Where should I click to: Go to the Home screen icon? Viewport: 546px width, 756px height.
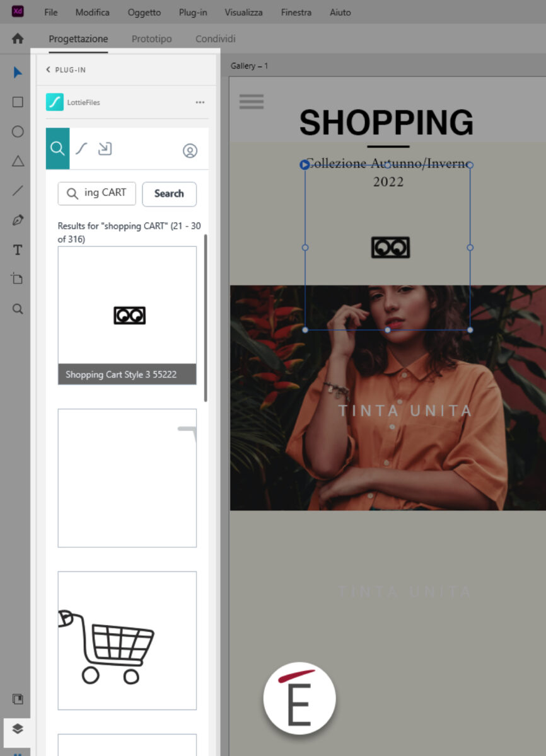18,38
